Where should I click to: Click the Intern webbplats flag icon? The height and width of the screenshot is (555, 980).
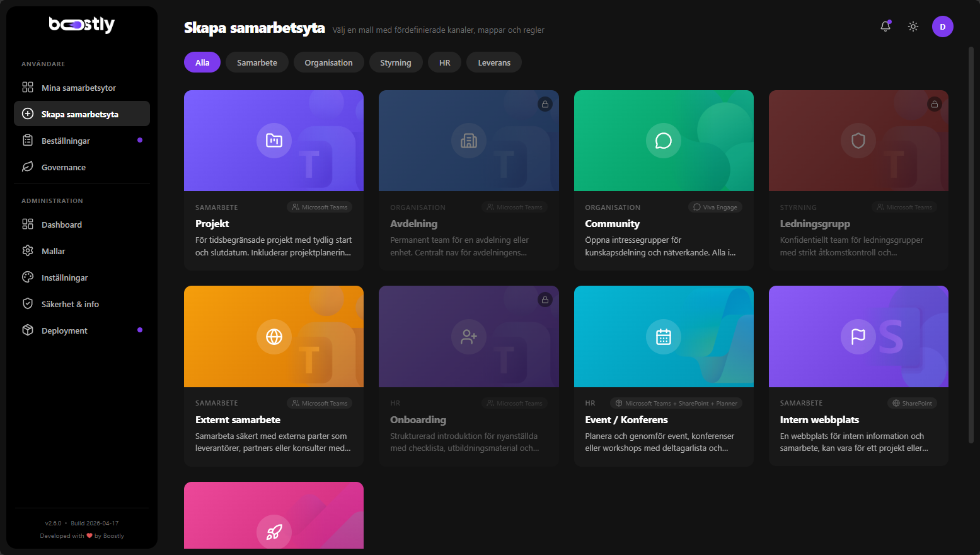pyautogui.click(x=858, y=337)
